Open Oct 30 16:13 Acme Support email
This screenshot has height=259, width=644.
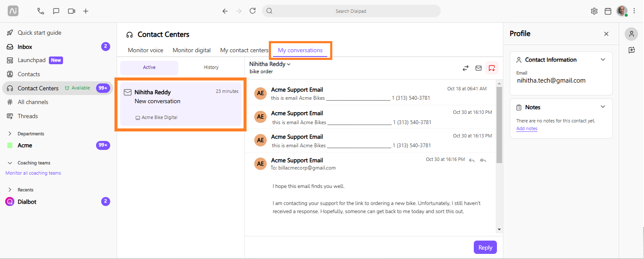point(370,141)
